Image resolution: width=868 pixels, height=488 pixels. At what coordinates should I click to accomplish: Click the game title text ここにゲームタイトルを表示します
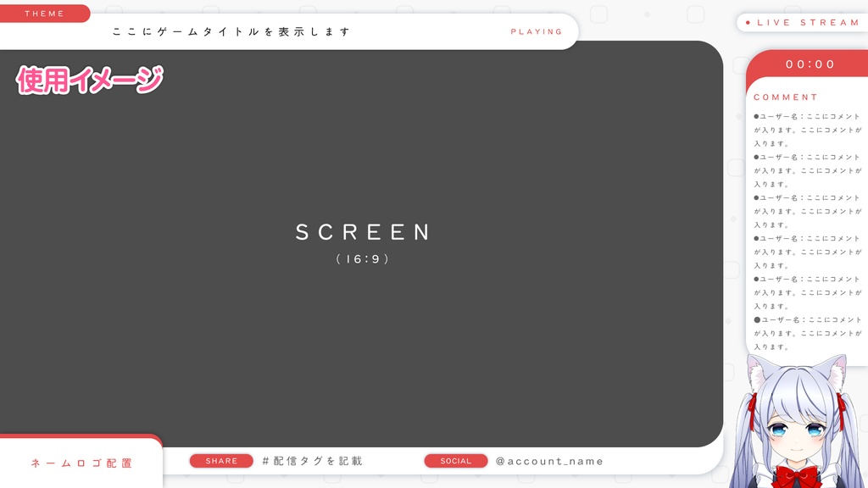[x=231, y=31]
